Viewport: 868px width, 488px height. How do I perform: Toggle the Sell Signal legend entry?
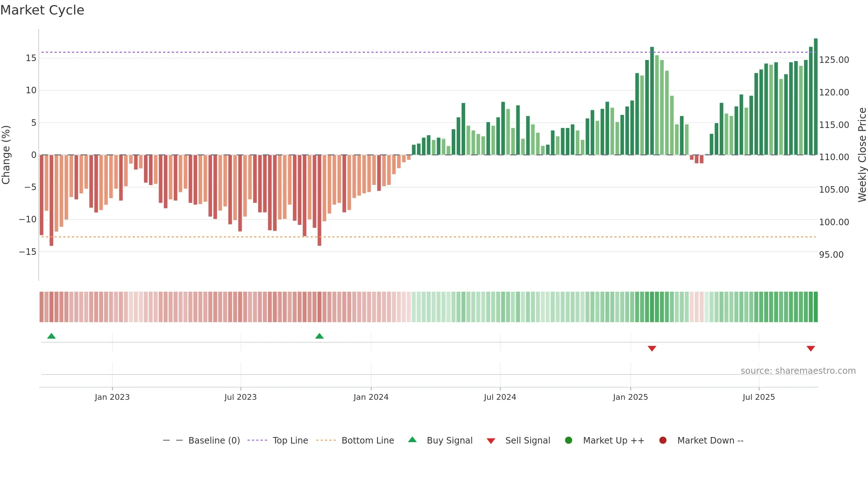[x=518, y=440]
